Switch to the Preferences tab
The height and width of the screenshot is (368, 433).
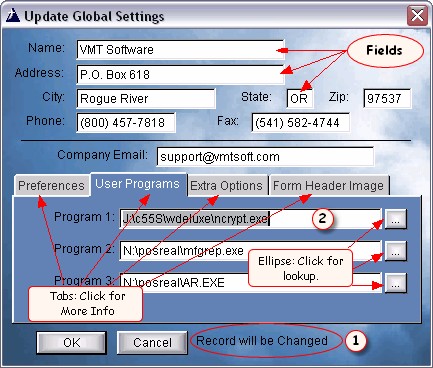(52, 185)
